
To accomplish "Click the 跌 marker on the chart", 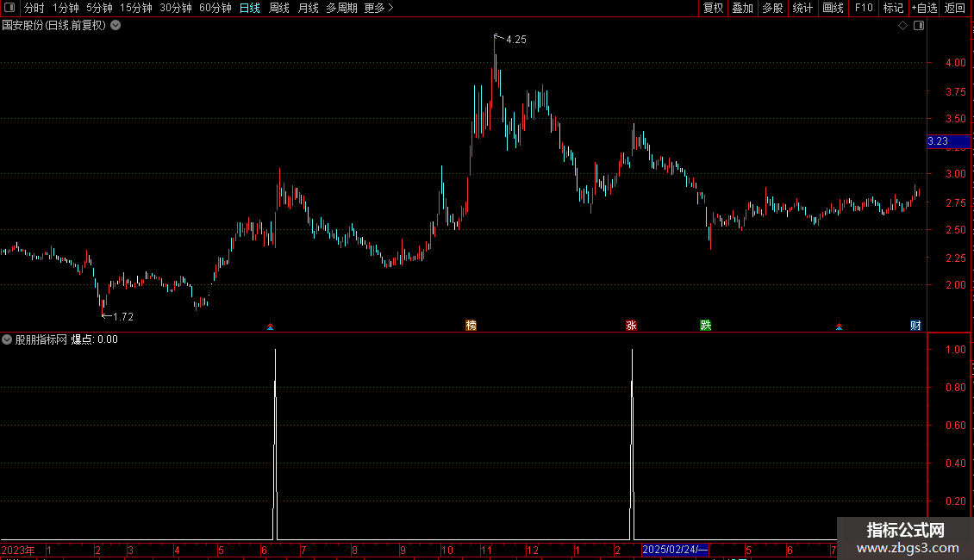I will pos(706,326).
